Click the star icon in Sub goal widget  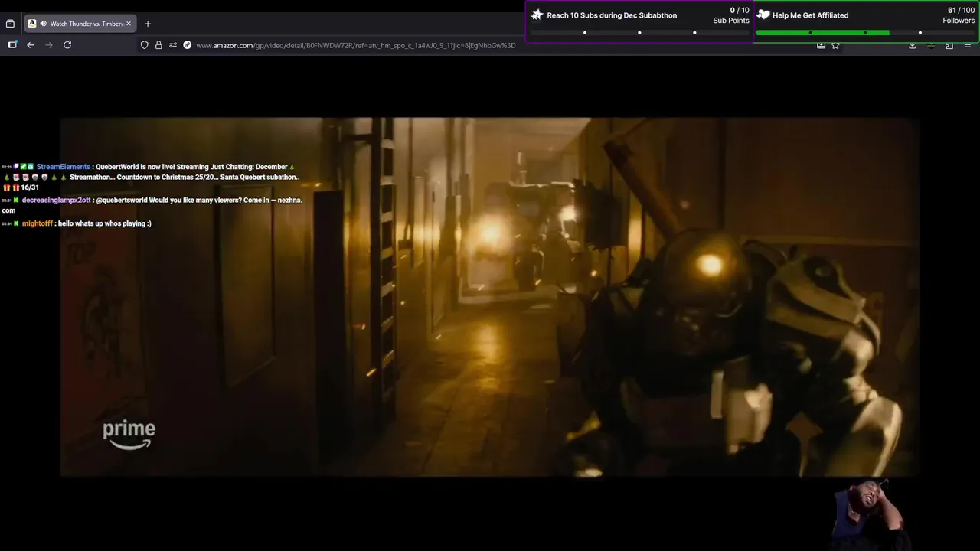click(537, 15)
